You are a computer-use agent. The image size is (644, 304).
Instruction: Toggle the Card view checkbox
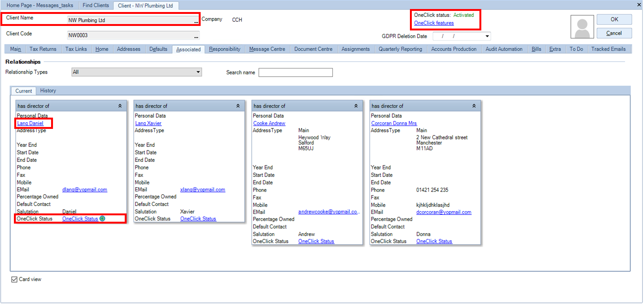click(14, 280)
